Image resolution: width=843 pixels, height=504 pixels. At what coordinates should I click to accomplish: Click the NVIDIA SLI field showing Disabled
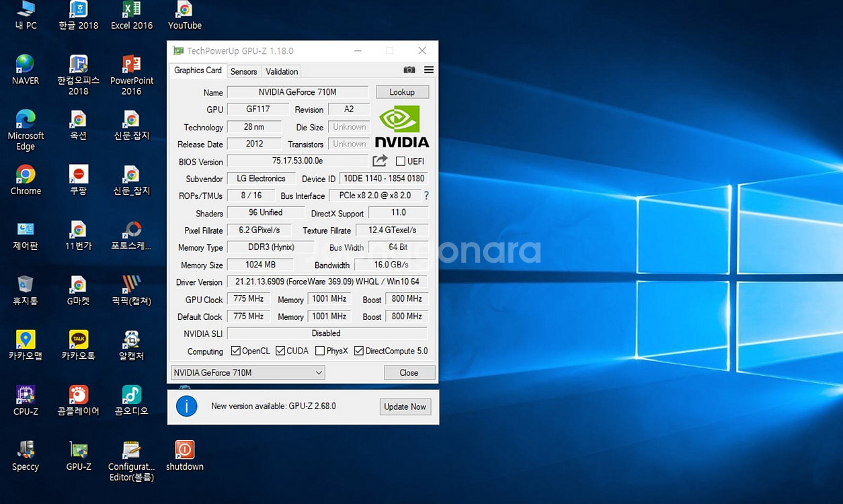coord(327,333)
